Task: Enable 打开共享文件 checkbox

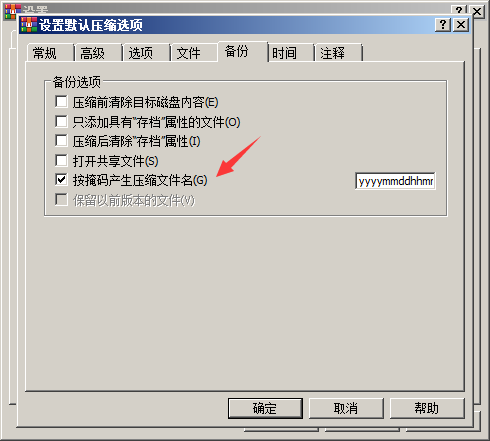Action: pos(61,161)
